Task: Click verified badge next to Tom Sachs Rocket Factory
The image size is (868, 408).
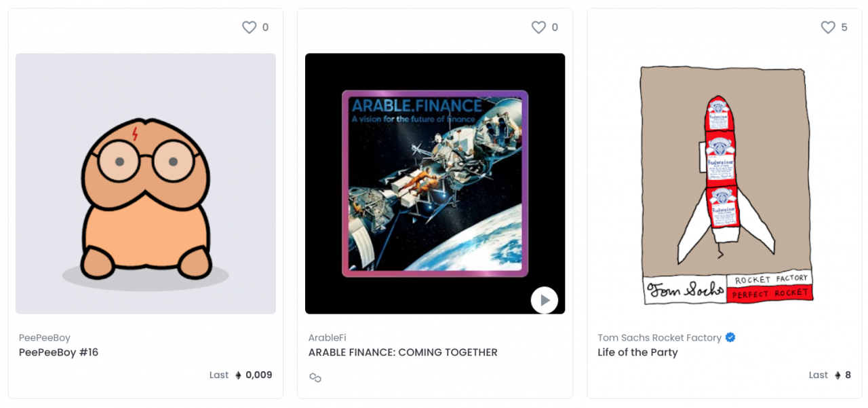Action: pos(730,337)
